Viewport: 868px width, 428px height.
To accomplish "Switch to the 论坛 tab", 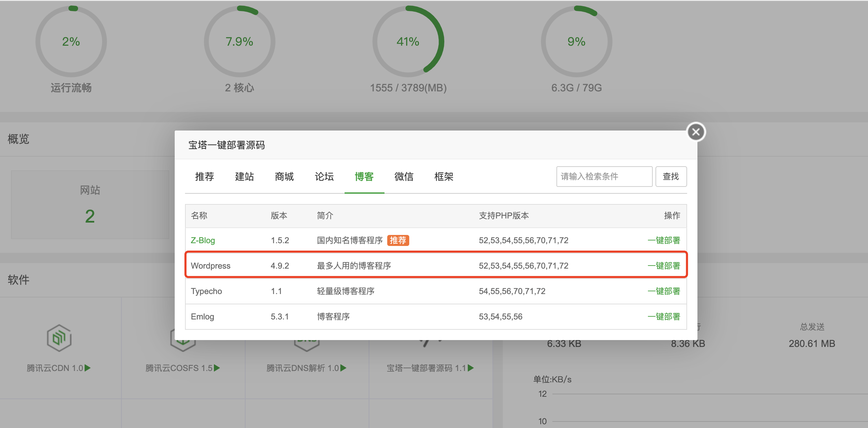I will click(324, 177).
